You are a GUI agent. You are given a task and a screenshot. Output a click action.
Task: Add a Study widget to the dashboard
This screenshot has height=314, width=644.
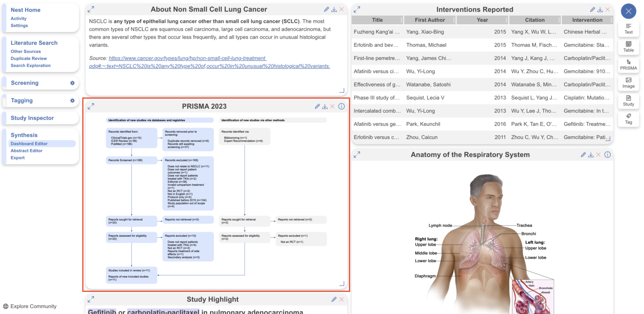pos(628,101)
